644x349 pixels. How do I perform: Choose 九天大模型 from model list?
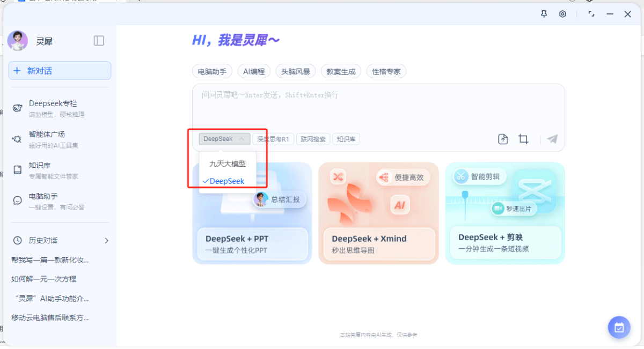coord(228,164)
